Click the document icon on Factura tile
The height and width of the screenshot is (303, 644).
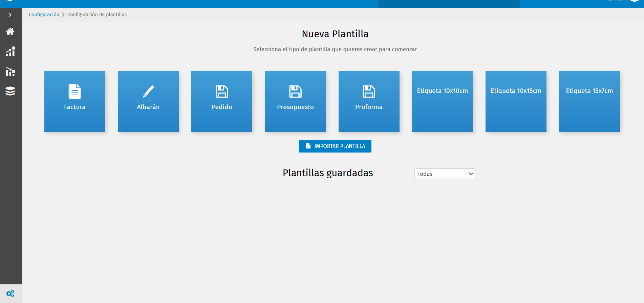[x=75, y=92]
